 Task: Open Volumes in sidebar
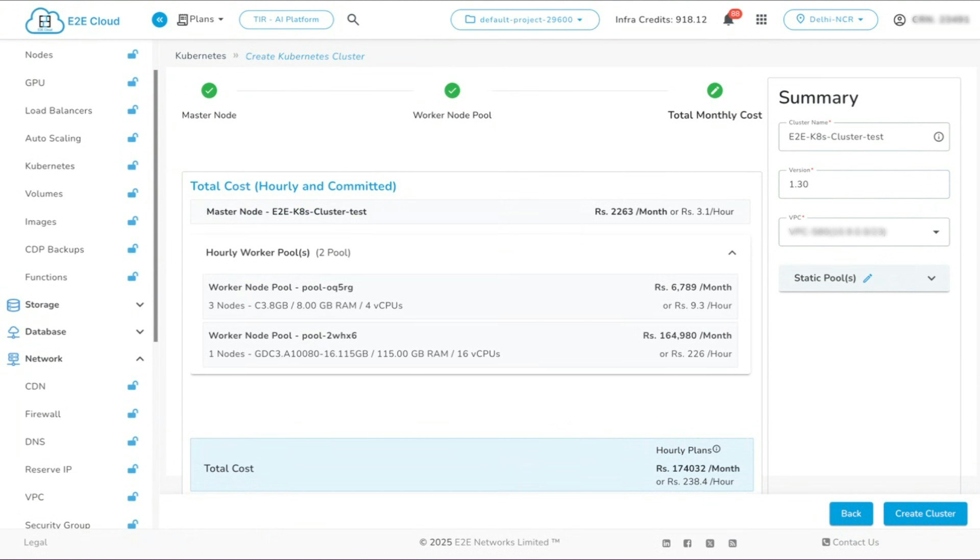[x=44, y=194]
